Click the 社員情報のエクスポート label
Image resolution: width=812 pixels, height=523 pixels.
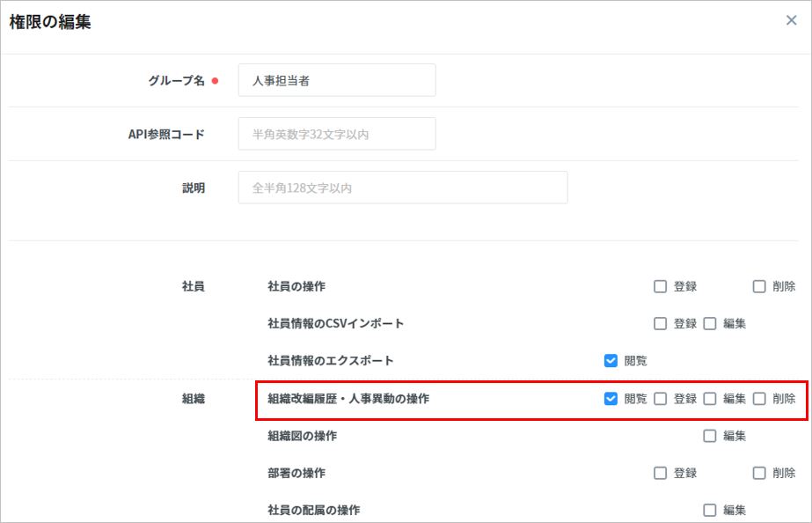[331, 360]
